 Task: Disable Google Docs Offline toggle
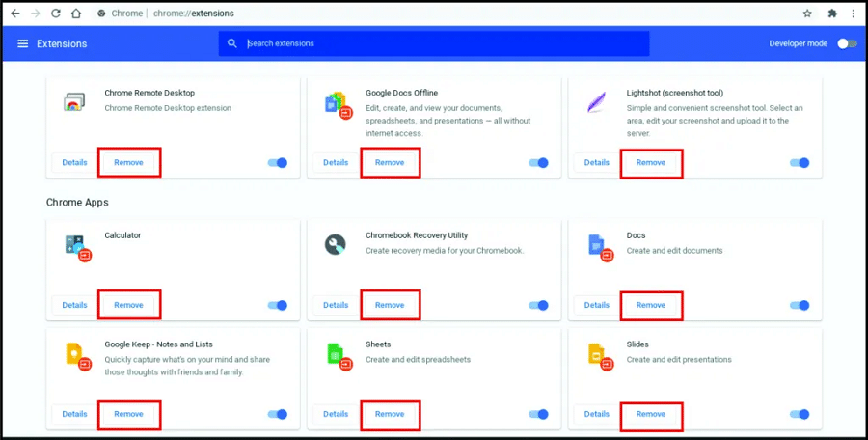[538, 163]
